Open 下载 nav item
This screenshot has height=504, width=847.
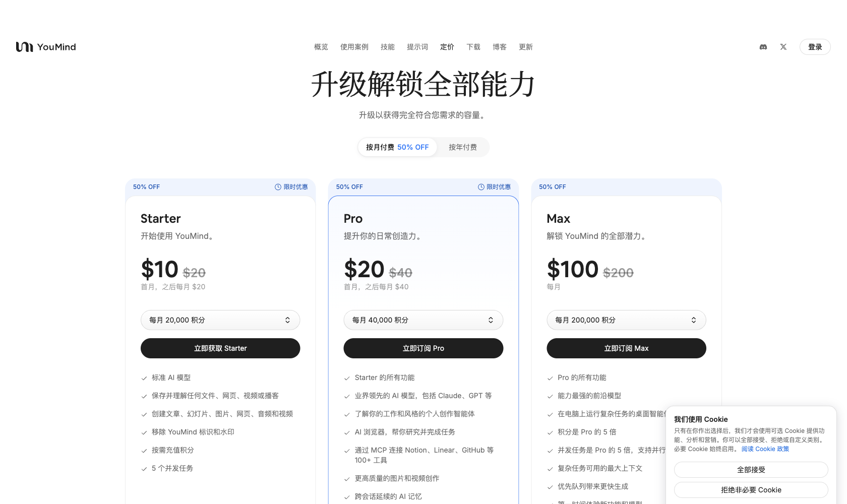[x=473, y=47]
